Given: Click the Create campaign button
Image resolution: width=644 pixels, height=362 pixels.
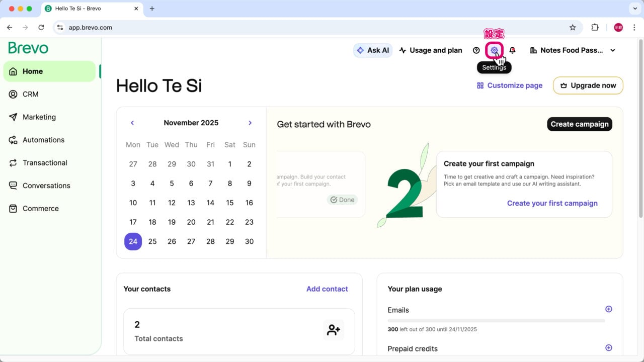Looking at the screenshot, I should (579, 124).
